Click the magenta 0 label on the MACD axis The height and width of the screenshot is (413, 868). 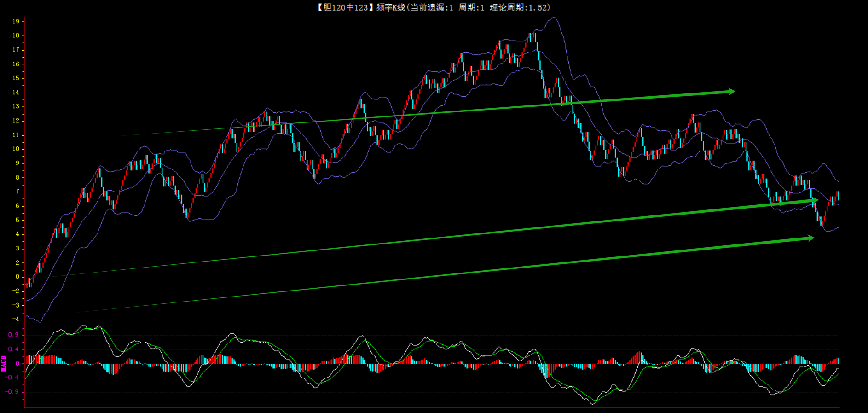click(17, 363)
